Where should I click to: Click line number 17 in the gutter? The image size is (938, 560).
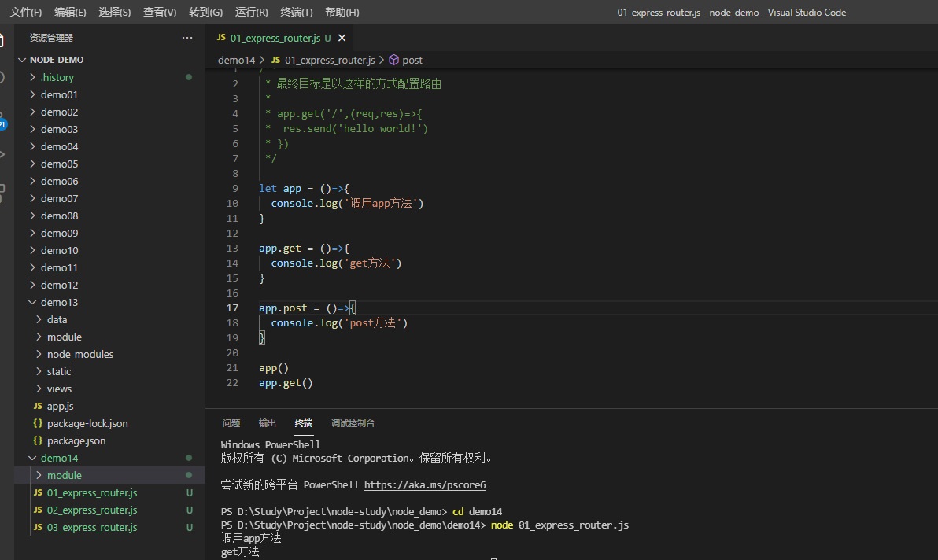pos(232,308)
